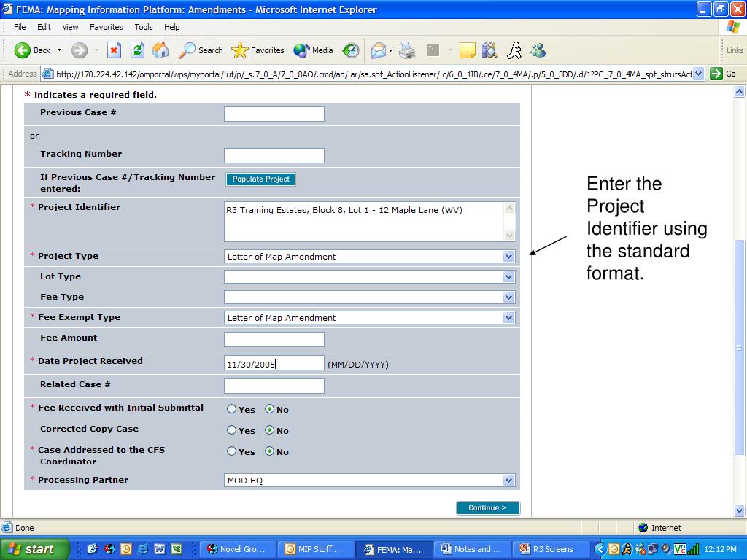This screenshot has height=560, width=747.
Task: Open the Tools menu
Action: pos(144,27)
